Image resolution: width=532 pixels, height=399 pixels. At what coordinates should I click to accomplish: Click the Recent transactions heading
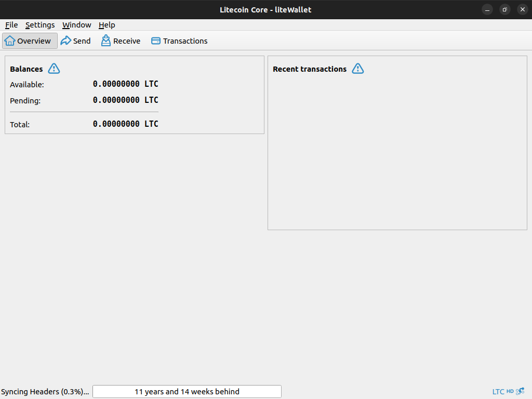coord(310,69)
